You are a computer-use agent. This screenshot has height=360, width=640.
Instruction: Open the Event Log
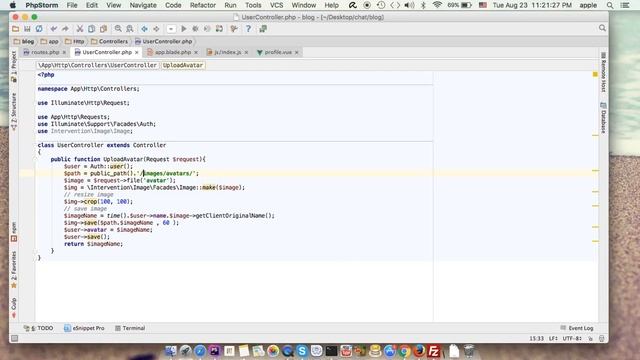point(577,328)
